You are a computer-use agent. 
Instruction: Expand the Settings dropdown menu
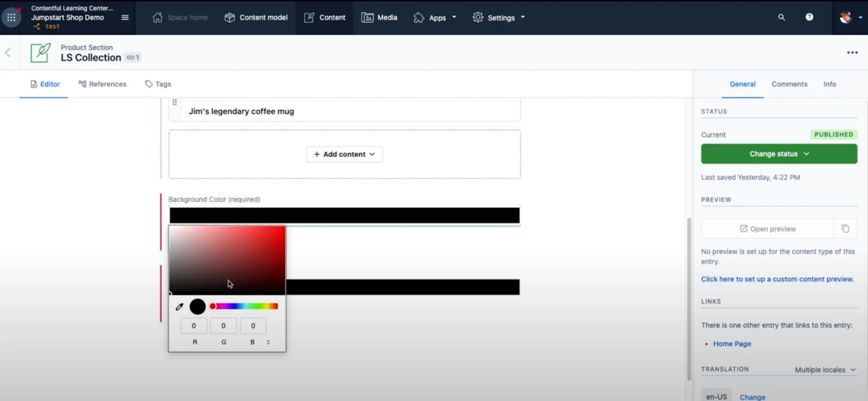[499, 17]
